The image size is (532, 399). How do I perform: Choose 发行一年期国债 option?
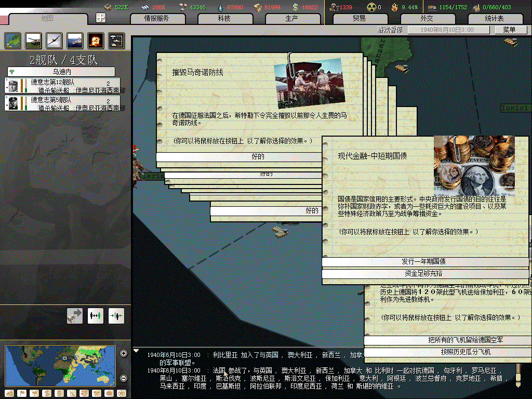click(x=425, y=262)
